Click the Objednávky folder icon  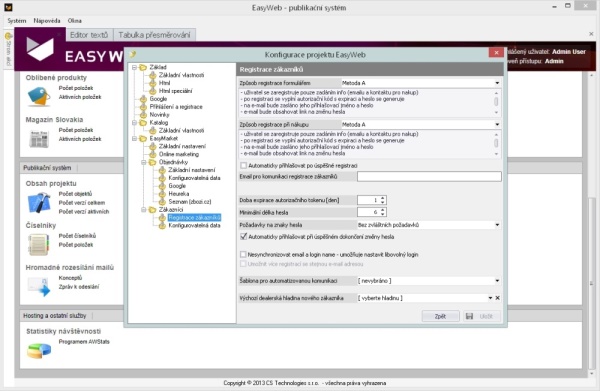click(153, 162)
